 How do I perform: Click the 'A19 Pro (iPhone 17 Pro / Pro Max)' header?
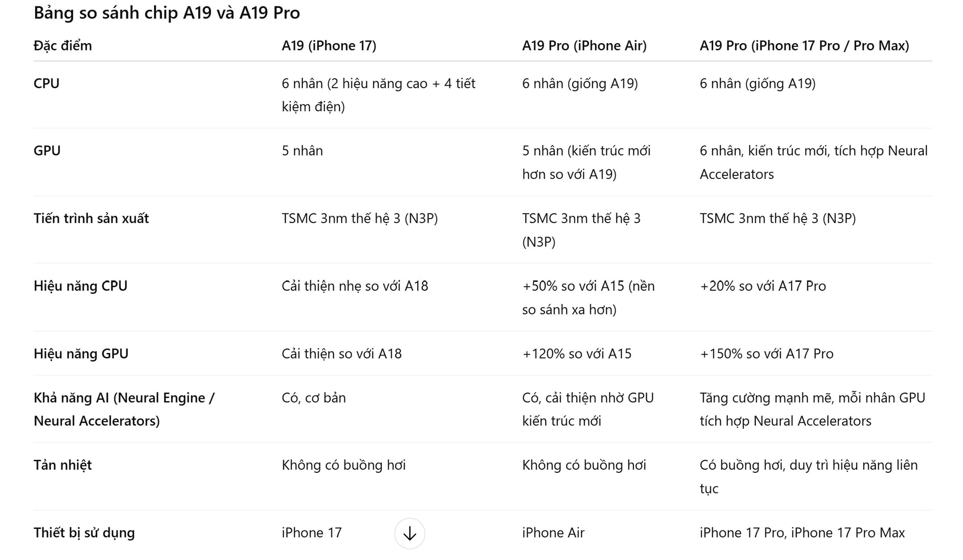coord(805,46)
